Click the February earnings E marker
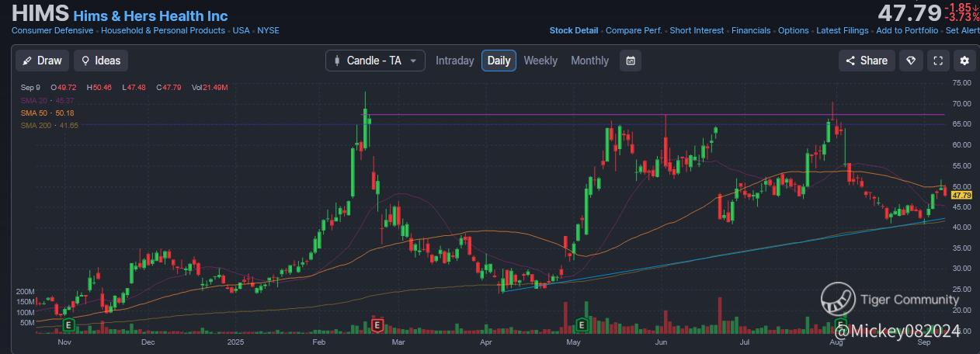This screenshot has width=980, height=354. [x=378, y=324]
